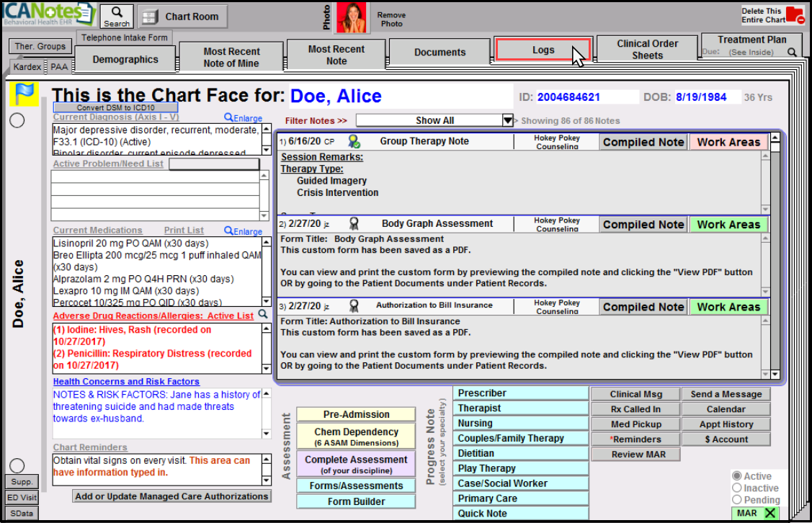Click magnifier beside Adverse Drug Reactions list
The width and height of the screenshot is (812, 523).
[263, 315]
